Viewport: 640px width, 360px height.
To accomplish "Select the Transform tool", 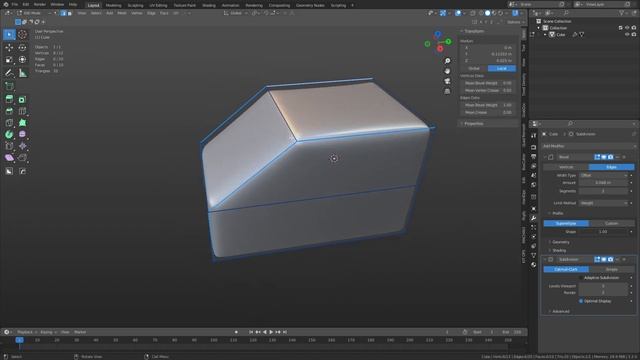I will [22, 60].
